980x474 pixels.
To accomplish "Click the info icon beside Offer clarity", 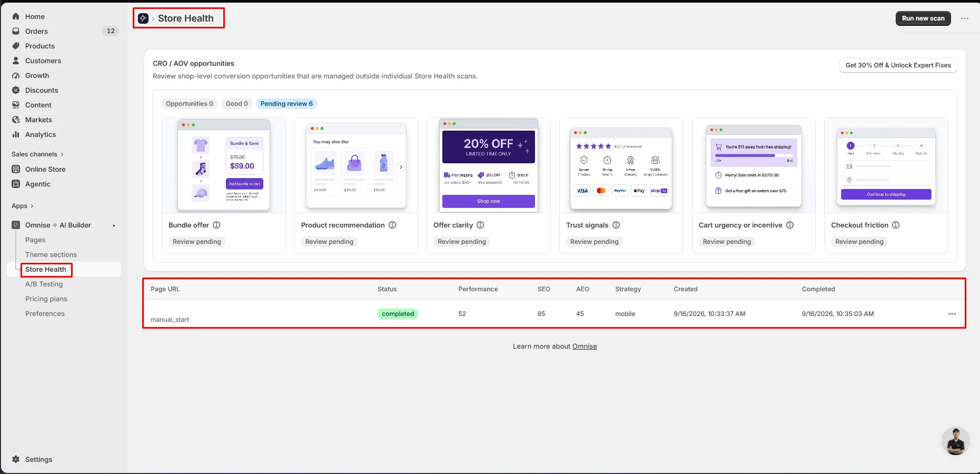I will click(480, 225).
